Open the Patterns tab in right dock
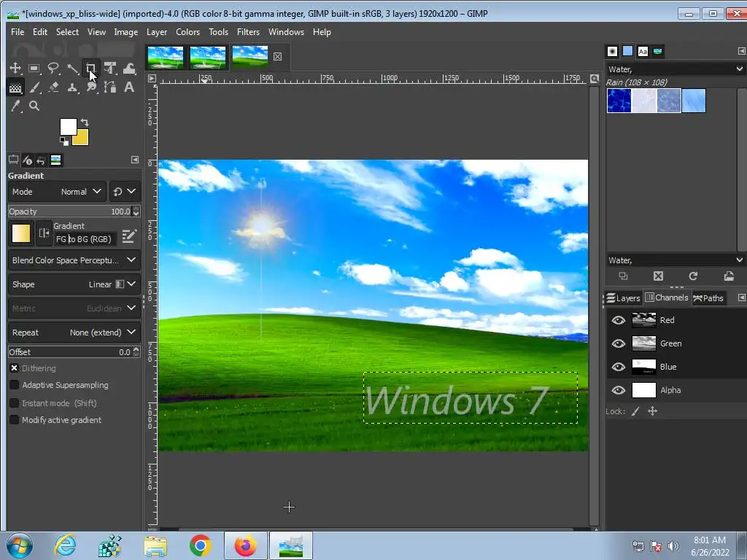This screenshot has height=560, width=747. pyautogui.click(x=628, y=51)
